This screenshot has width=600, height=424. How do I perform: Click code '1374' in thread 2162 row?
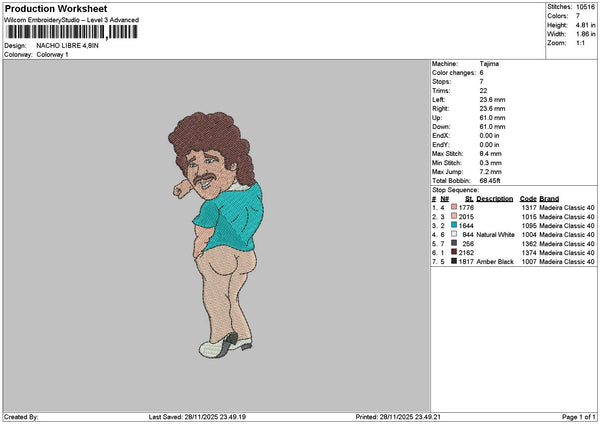(x=529, y=253)
